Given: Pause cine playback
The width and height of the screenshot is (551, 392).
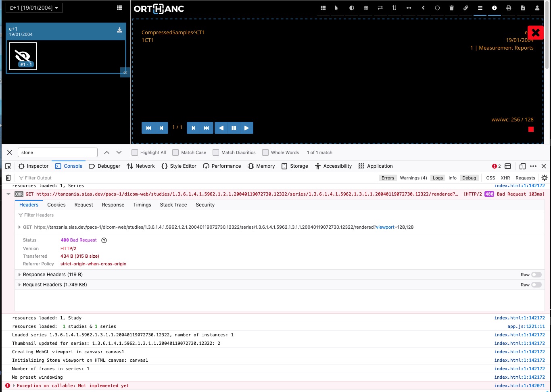Looking at the screenshot, I should pos(234,128).
